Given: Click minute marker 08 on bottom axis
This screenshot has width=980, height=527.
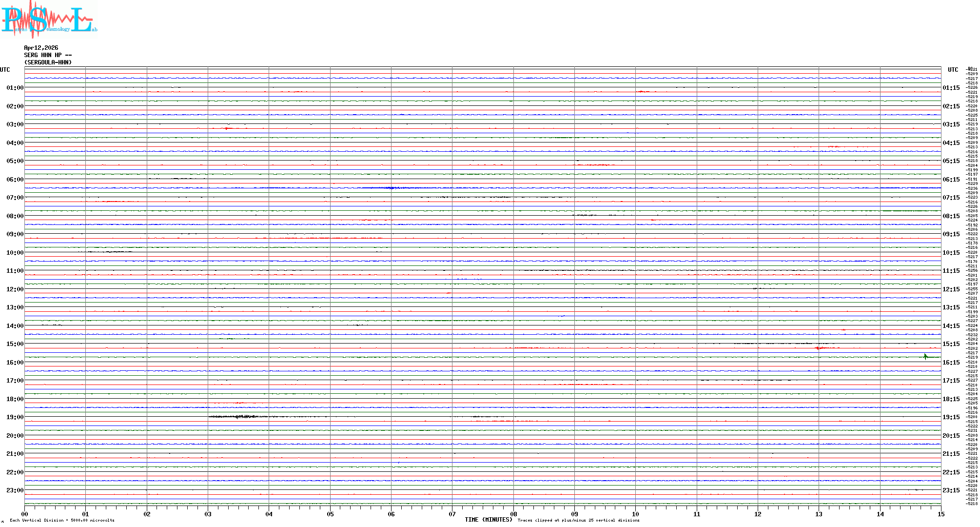Looking at the screenshot, I should point(513,514).
